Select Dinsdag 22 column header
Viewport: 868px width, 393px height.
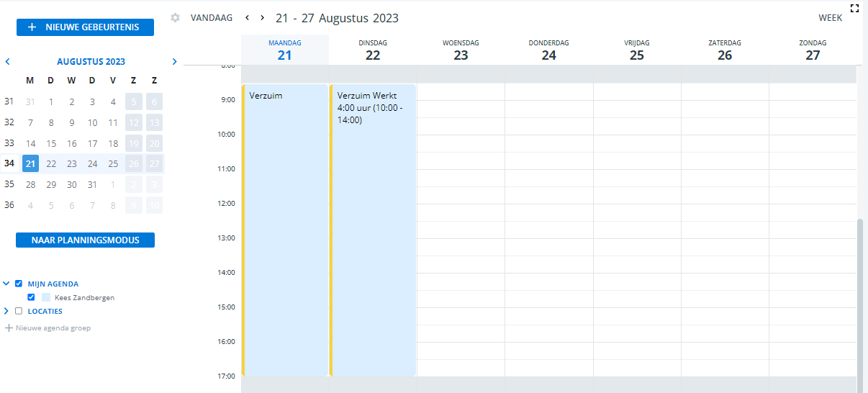(373, 50)
